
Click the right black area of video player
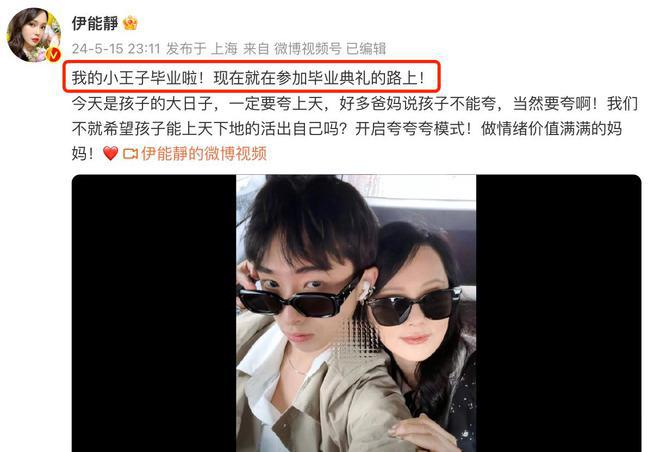pyautogui.click(x=559, y=313)
